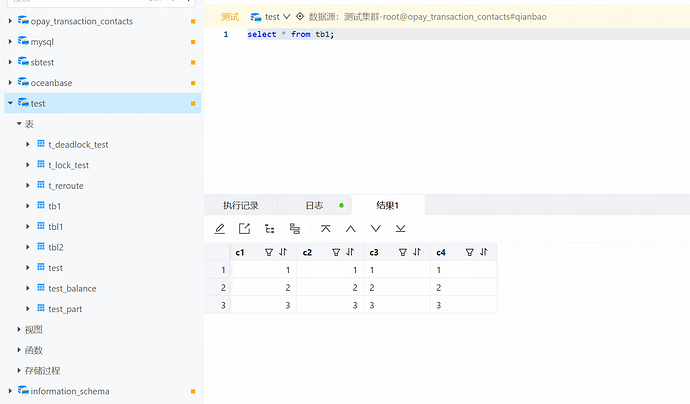Click orange marker beside sbtest database
This screenshot has width=690, height=404.
tap(193, 63)
